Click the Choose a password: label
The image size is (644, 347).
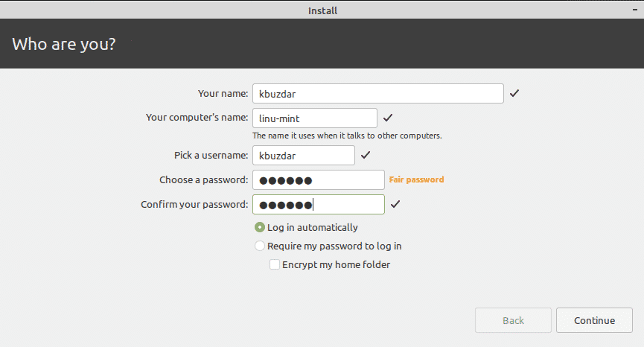(x=203, y=180)
